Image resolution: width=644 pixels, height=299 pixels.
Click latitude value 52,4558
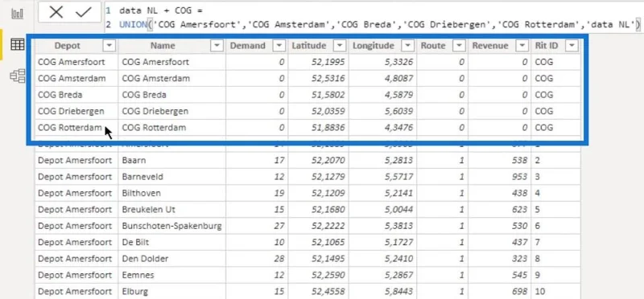328,292
